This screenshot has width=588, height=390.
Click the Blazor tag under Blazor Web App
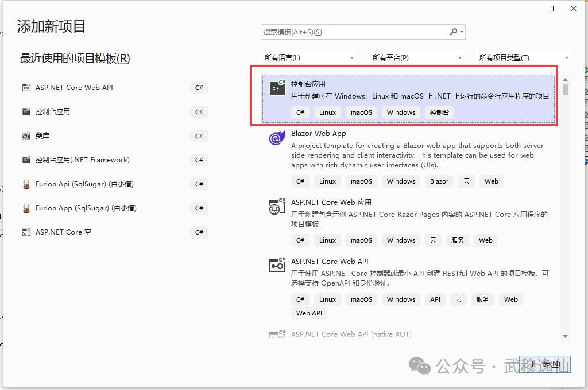coord(439,181)
